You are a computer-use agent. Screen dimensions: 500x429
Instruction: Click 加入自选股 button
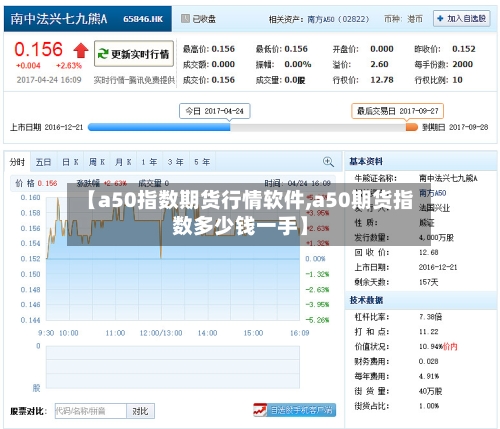pos(462,19)
